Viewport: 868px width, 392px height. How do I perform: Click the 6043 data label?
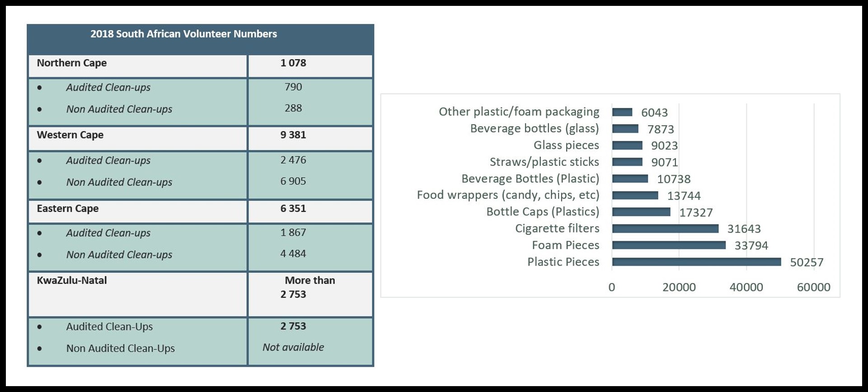pos(654,112)
